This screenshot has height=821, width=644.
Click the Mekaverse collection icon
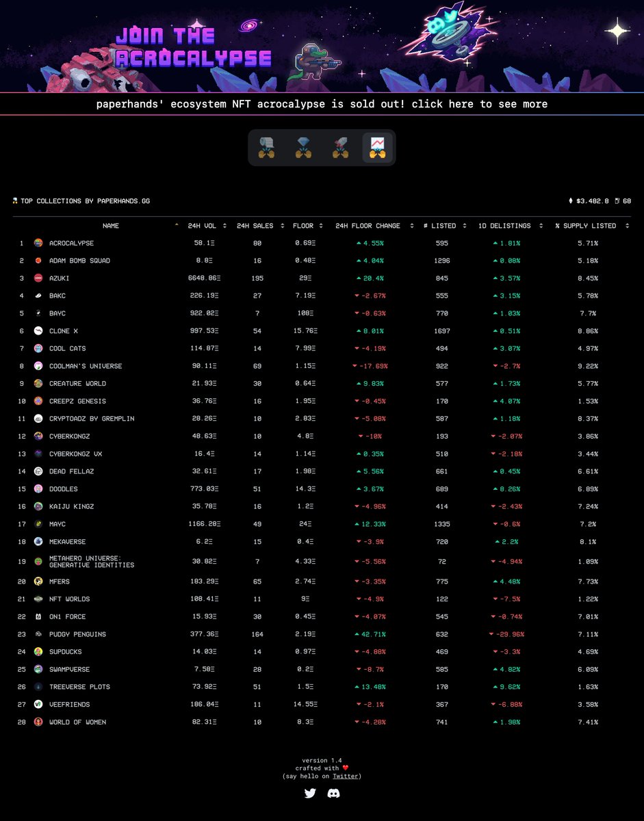point(38,541)
